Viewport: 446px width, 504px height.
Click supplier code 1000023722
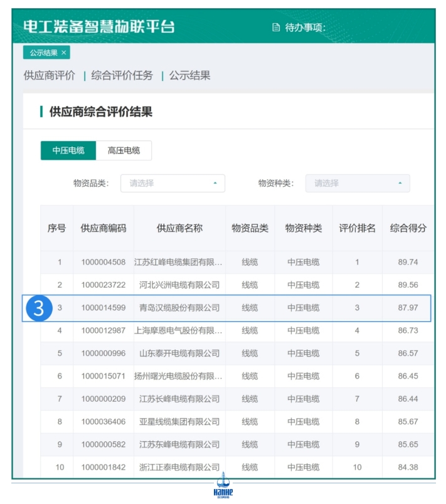tap(103, 285)
